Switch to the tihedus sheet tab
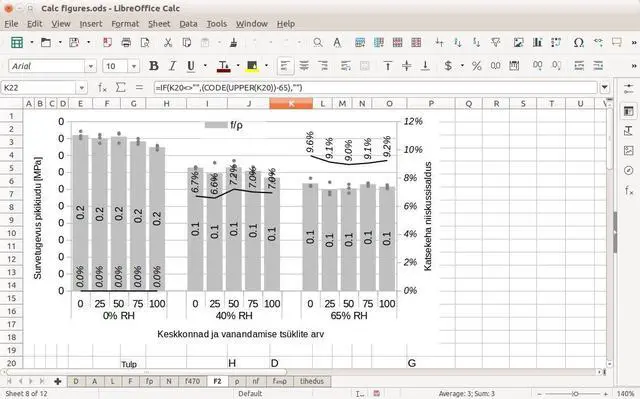 [x=312, y=381]
